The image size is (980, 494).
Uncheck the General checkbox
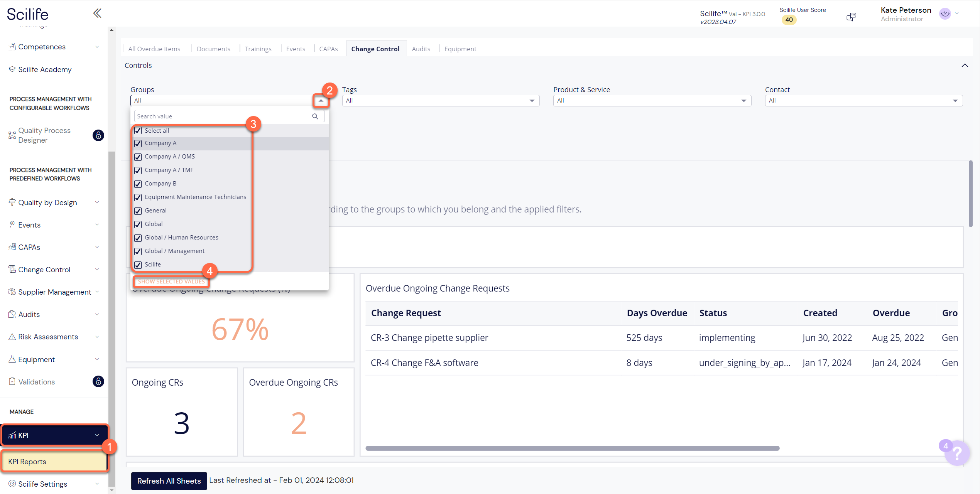tap(138, 211)
